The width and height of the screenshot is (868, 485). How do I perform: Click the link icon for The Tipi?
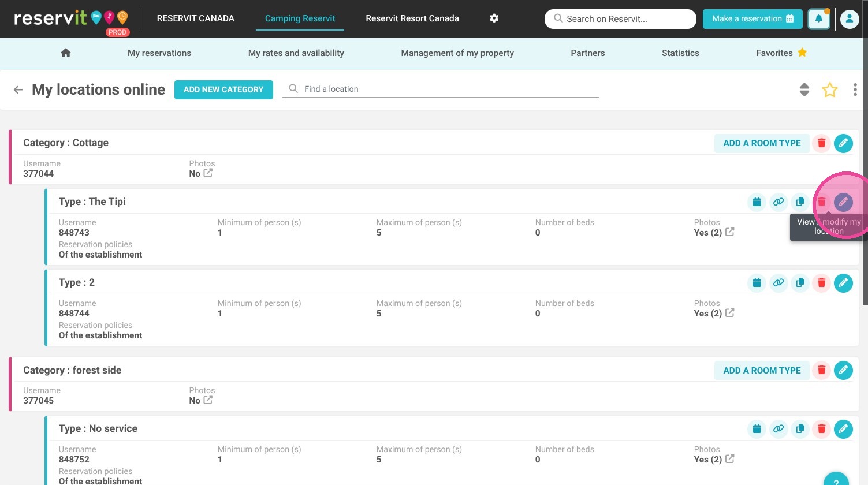coord(778,202)
